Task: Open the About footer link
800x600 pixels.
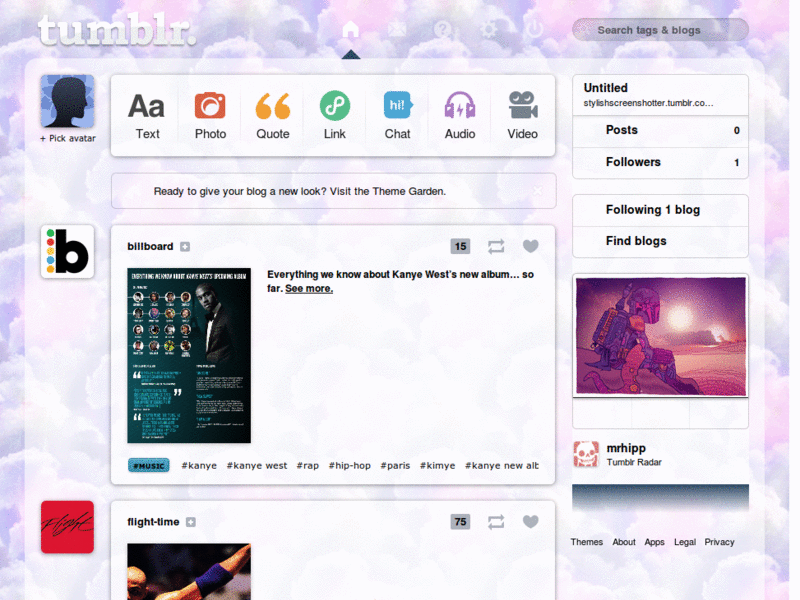Action: tap(624, 542)
